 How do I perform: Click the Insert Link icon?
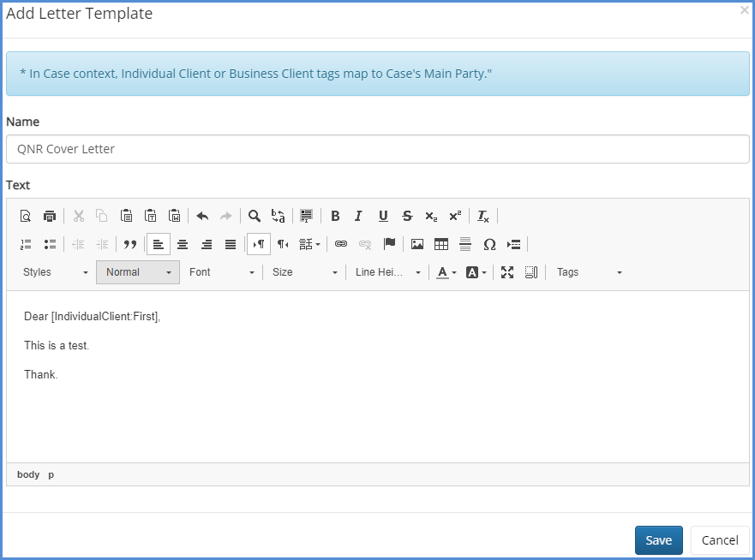pos(341,244)
